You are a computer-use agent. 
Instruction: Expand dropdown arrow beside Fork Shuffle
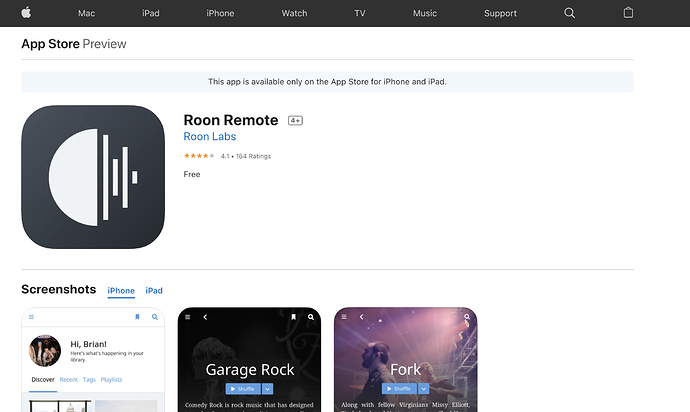(424, 389)
